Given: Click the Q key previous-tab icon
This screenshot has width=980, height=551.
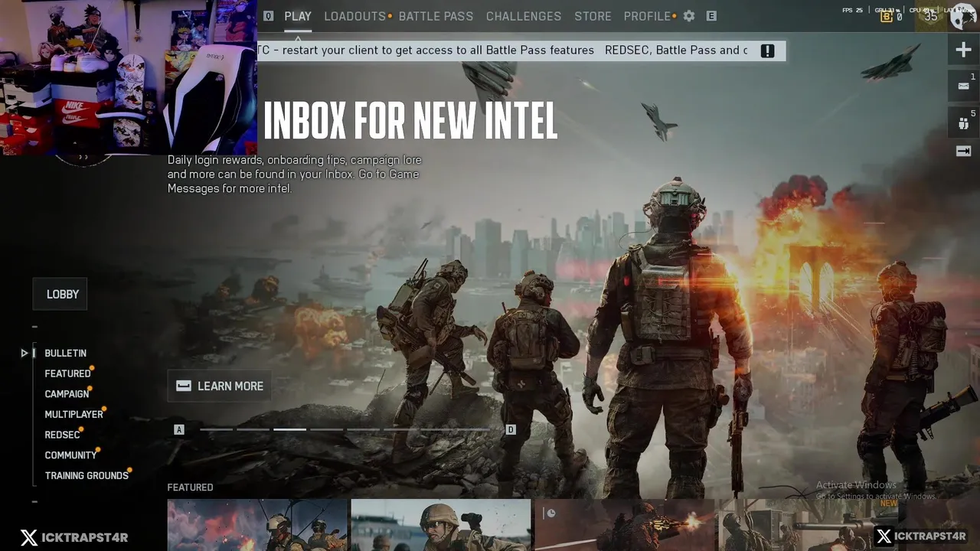Looking at the screenshot, I should point(268,16).
